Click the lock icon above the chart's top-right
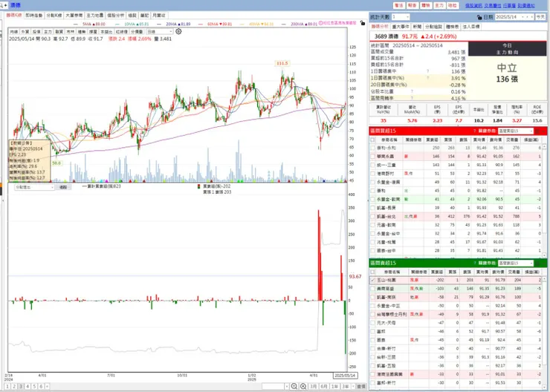 point(363,23)
